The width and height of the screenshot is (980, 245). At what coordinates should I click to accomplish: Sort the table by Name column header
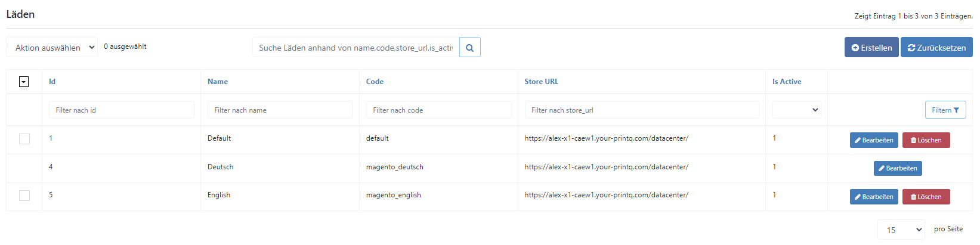click(x=218, y=82)
